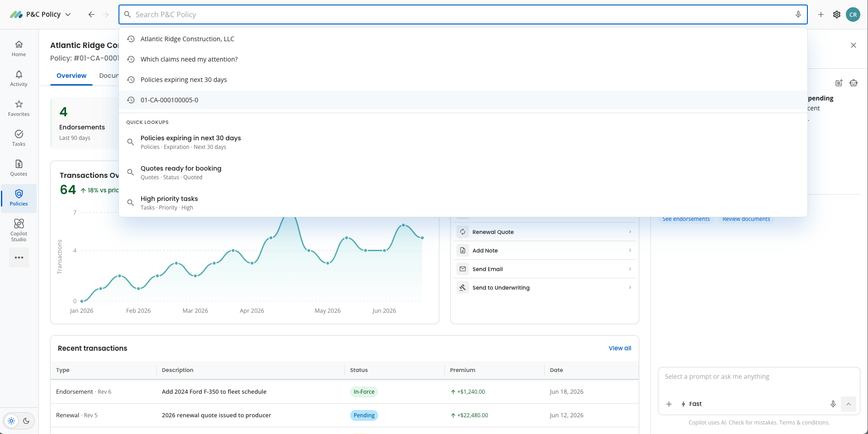Show more sidebar items ellipsis
This screenshot has width=868, height=434.
click(19, 258)
